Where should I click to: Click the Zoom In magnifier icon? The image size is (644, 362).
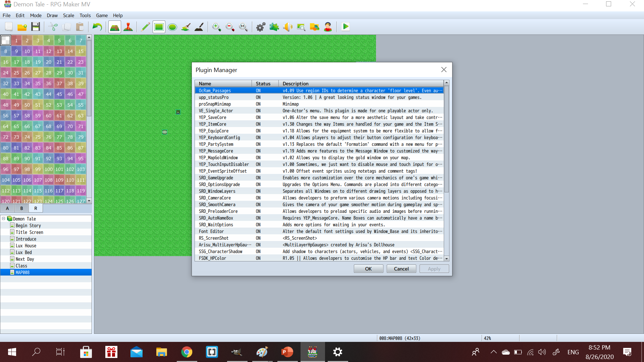[217, 27]
